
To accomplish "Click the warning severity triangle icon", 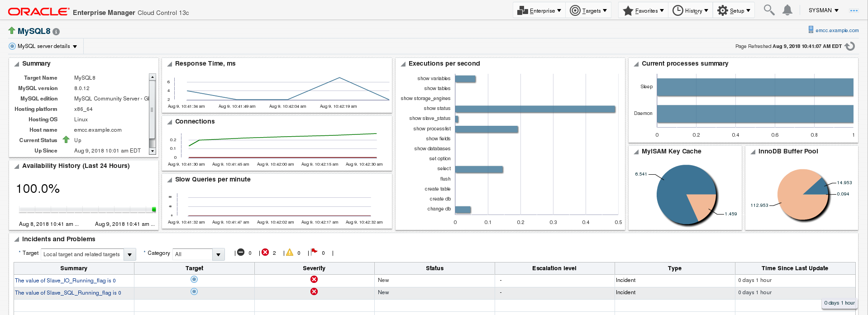I will coord(290,253).
